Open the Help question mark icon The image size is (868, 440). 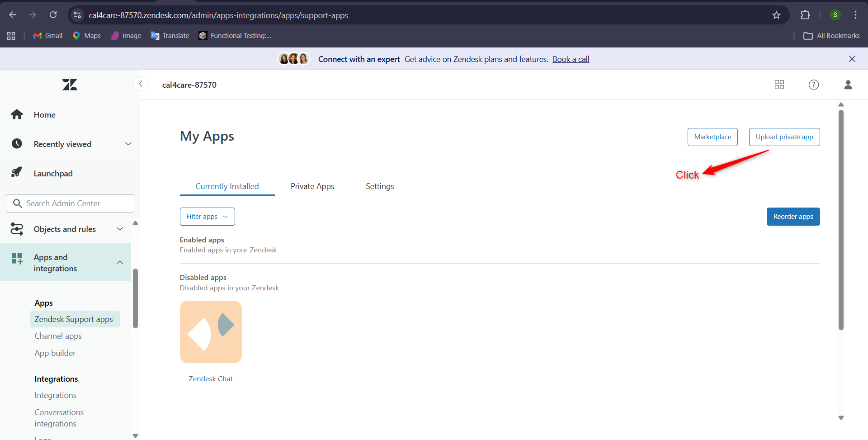click(814, 85)
